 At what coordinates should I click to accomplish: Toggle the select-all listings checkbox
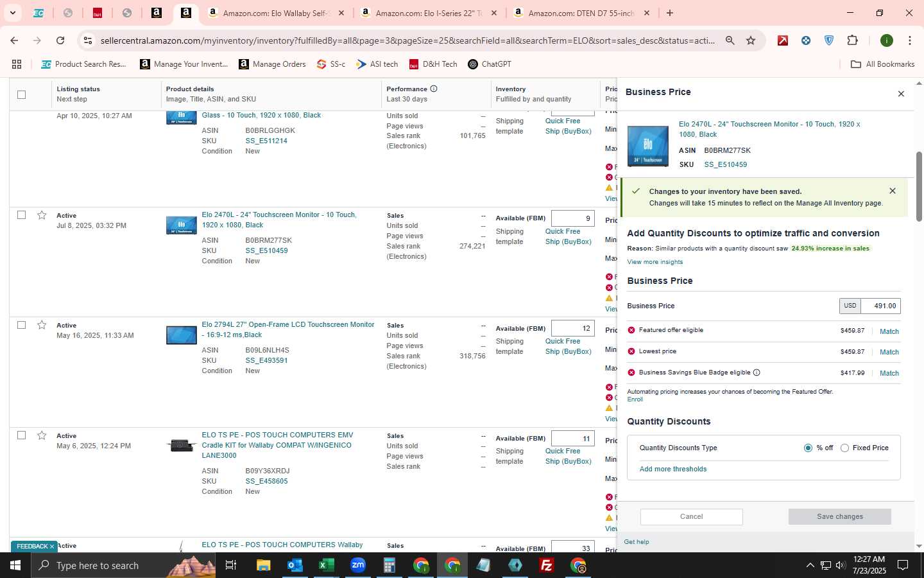21,94
